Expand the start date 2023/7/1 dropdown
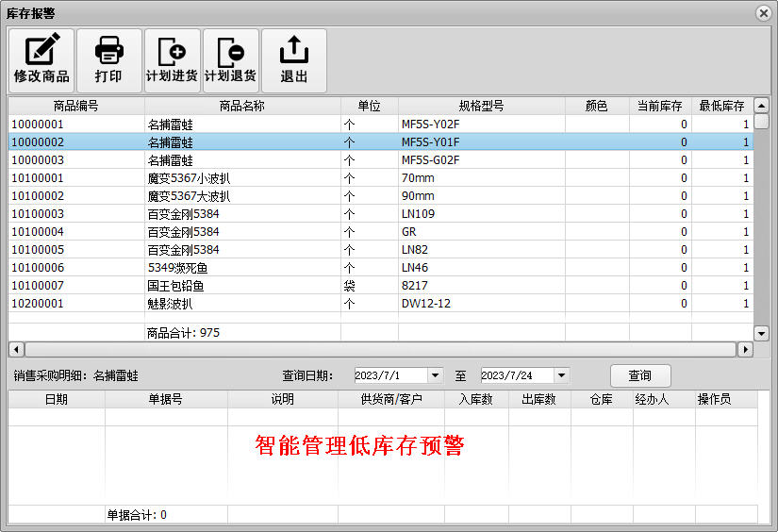 435,375
